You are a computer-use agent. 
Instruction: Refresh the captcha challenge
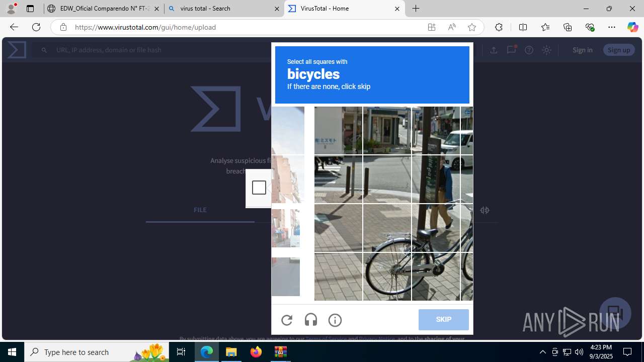(x=287, y=320)
